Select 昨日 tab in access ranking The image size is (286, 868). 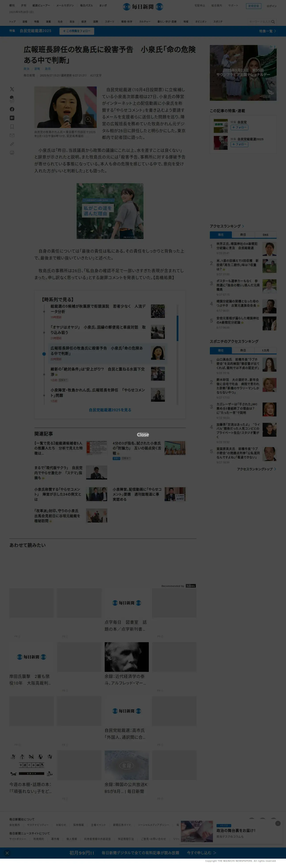(x=243, y=235)
